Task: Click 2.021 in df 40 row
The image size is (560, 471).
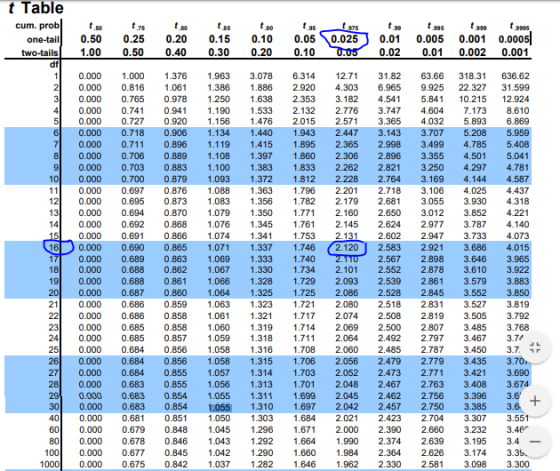Action: point(346,418)
